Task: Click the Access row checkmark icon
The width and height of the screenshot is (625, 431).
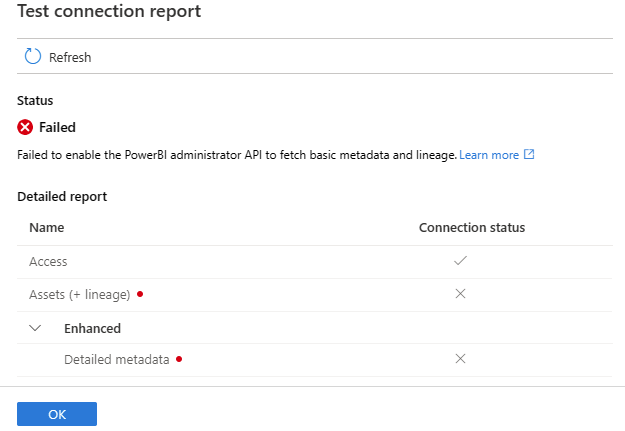Action: click(x=460, y=261)
